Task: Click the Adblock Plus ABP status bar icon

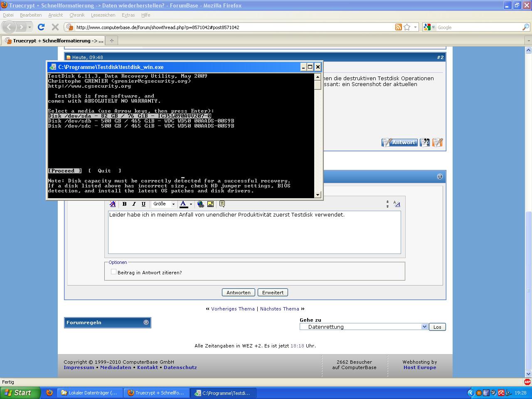Action: coord(527,382)
